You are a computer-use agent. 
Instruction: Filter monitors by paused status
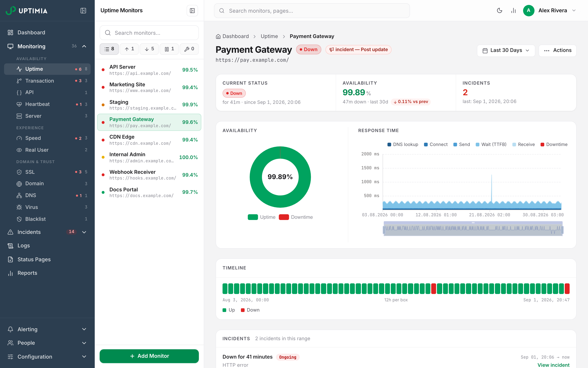[169, 49]
